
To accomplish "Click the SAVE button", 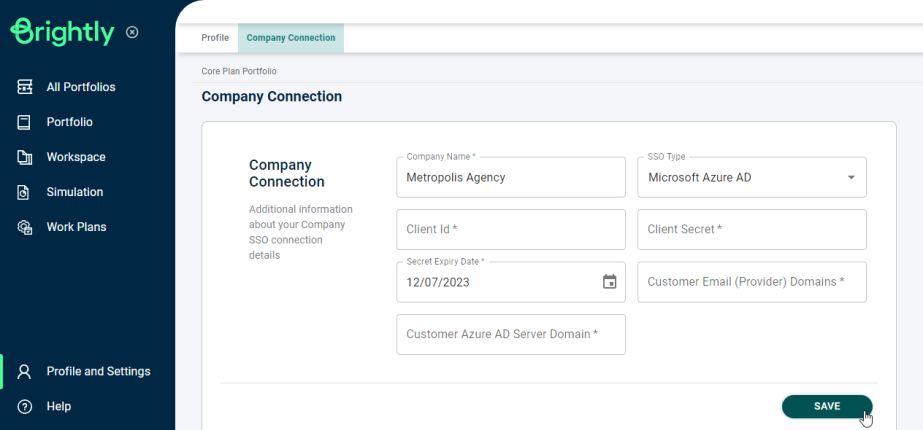I will 827,406.
